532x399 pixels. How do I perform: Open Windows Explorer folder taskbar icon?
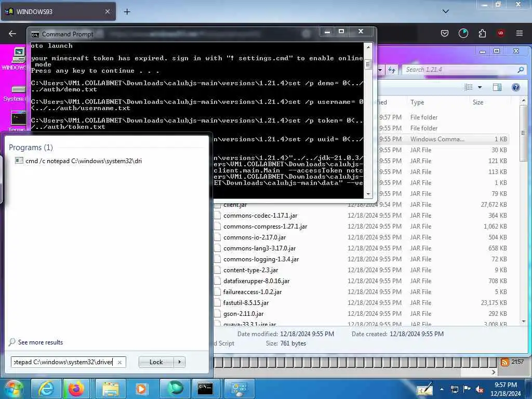[111, 389]
